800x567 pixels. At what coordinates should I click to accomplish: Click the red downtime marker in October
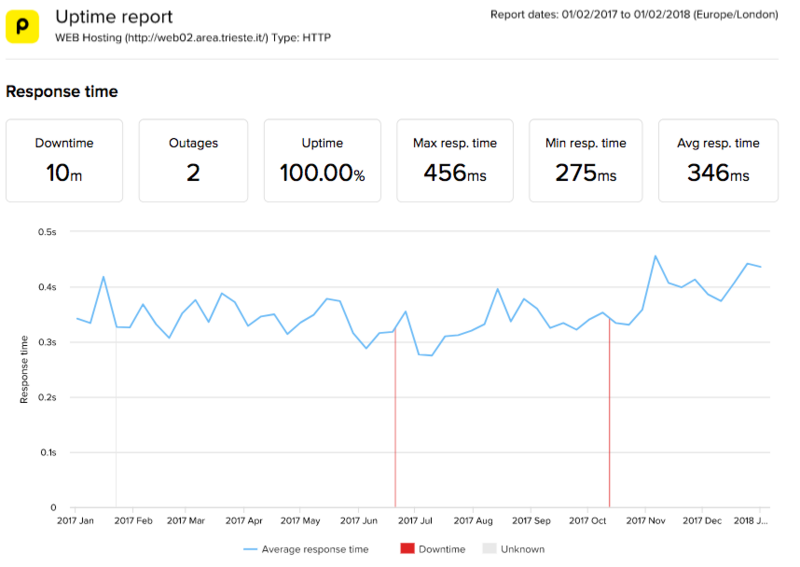click(x=609, y=420)
